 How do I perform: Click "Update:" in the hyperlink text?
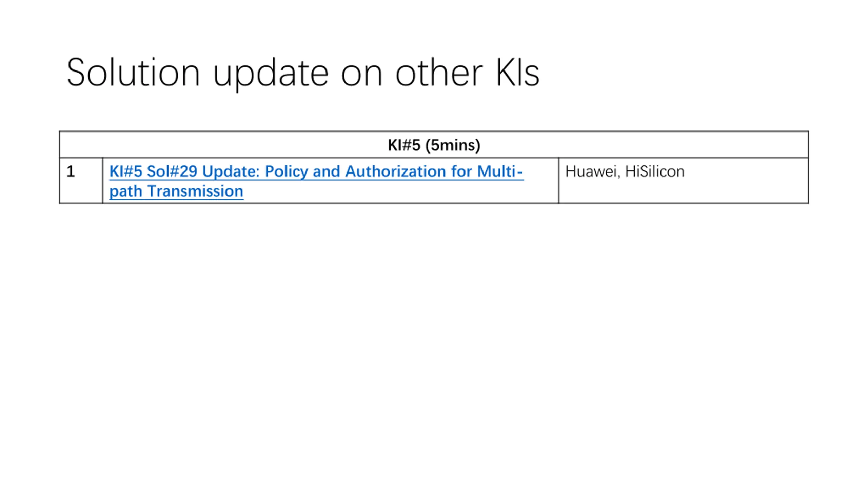pyautogui.click(x=231, y=172)
